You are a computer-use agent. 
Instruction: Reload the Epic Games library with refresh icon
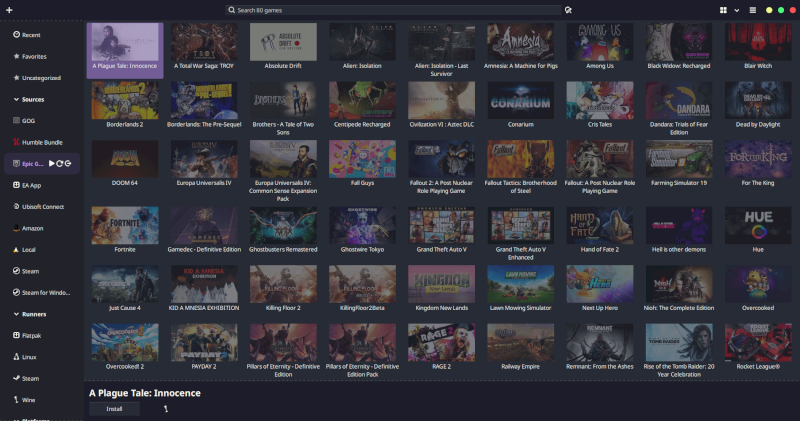(60, 164)
